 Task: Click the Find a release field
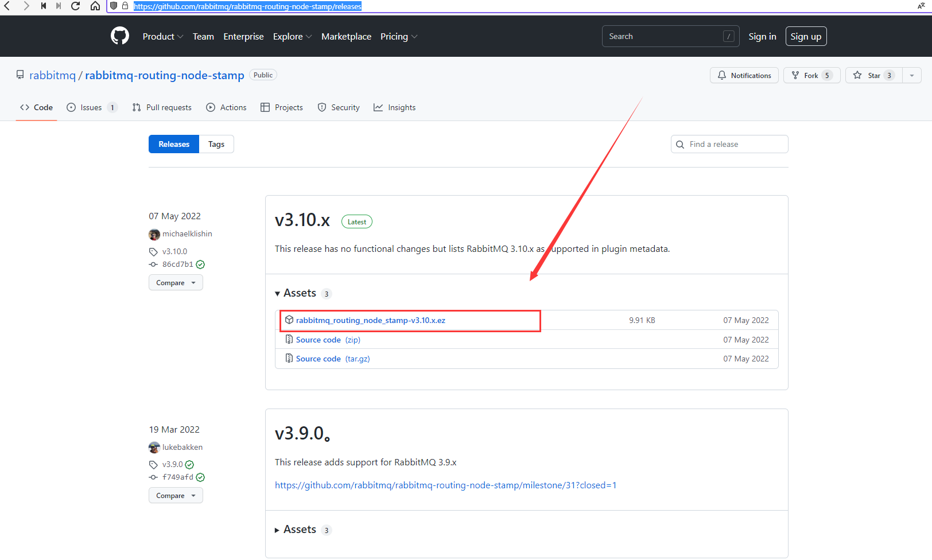pos(729,144)
